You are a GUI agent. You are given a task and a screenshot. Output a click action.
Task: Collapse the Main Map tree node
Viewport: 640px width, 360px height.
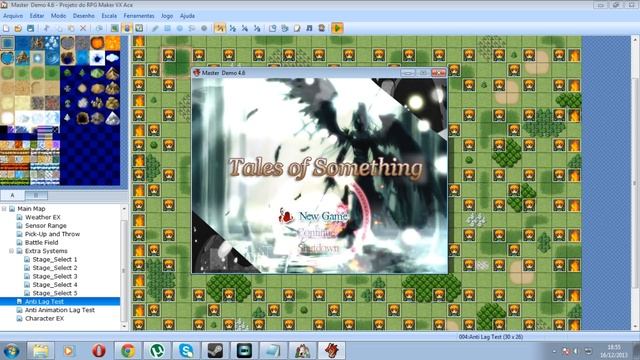pos(4,209)
